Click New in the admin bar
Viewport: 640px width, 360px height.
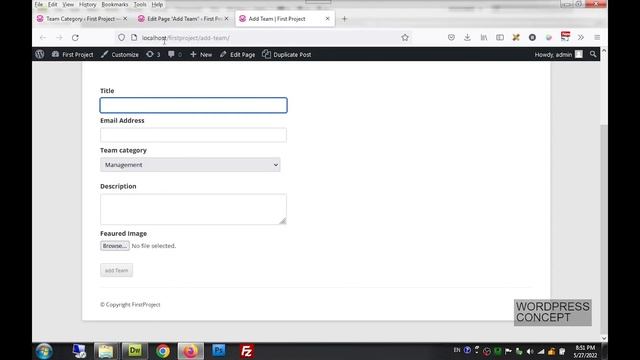pos(201,54)
